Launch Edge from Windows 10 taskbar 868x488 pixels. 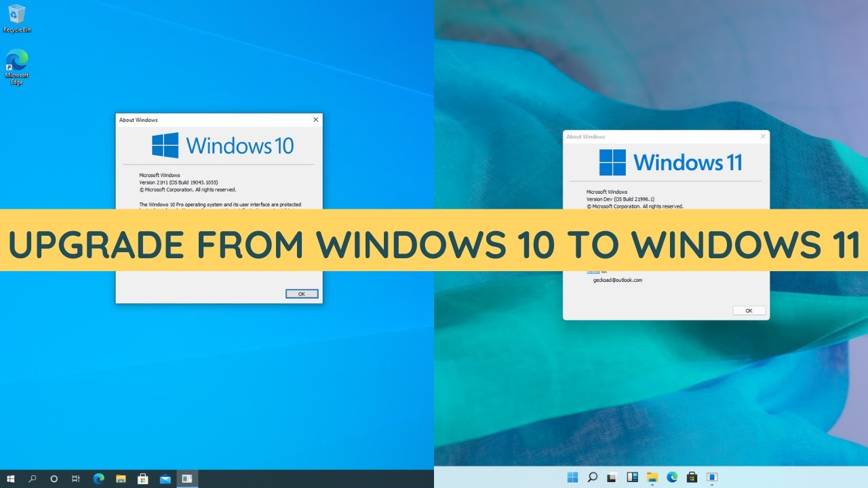pyautogui.click(x=98, y=479)
